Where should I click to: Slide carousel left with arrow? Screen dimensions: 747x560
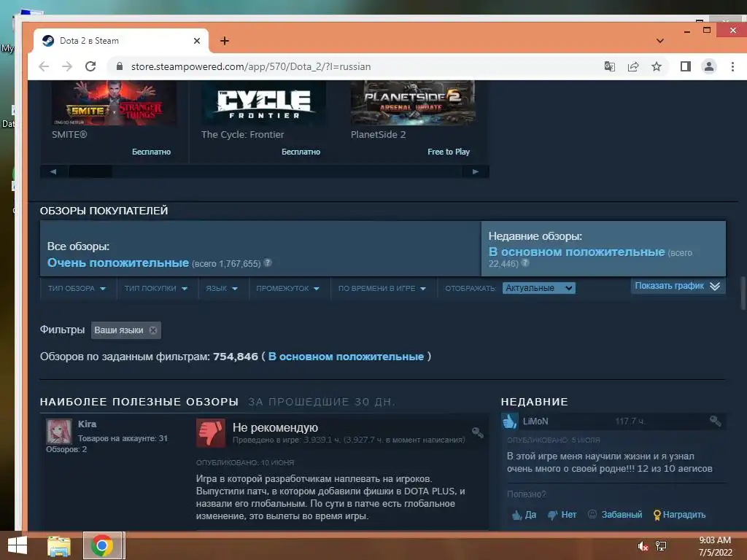(x=53, y=171)
